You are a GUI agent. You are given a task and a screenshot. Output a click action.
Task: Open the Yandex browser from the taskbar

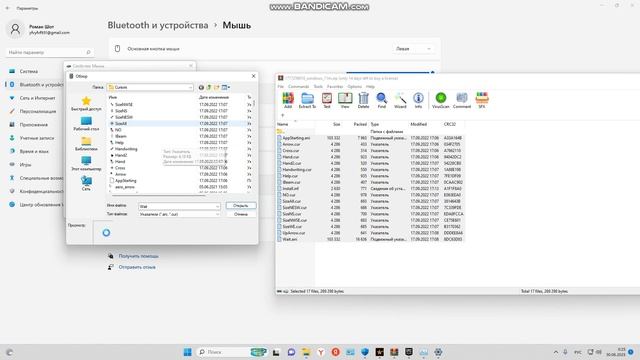coord(321,352)
